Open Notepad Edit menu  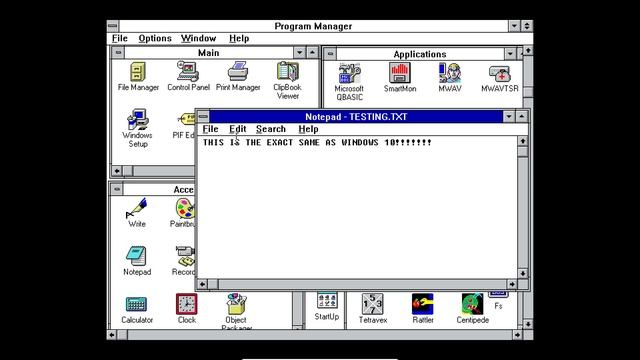coord(238,129)
